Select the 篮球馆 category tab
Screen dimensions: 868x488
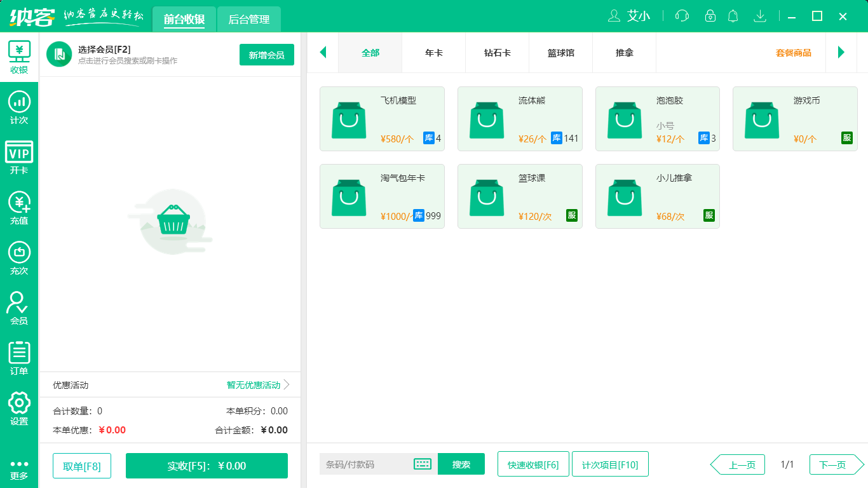coord(560,53)
